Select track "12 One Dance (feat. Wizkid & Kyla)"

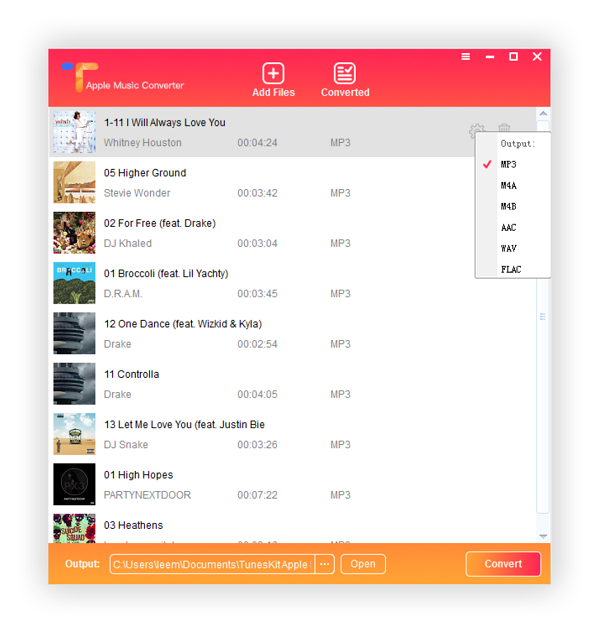point(183,324)
